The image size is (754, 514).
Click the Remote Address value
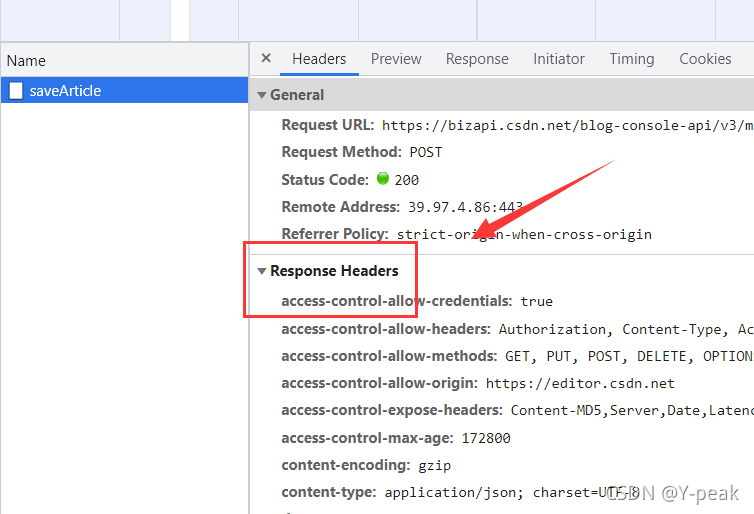coord(465,207)
